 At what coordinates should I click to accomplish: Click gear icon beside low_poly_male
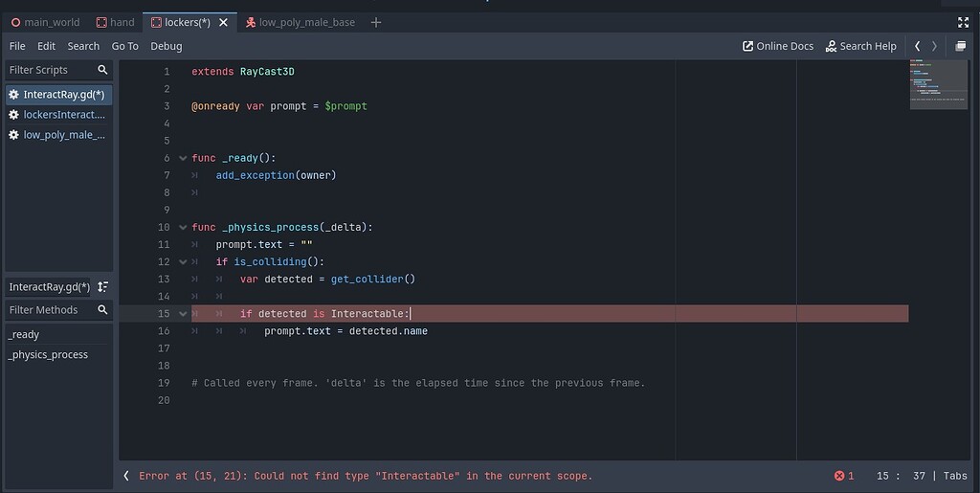click(13, 135)
